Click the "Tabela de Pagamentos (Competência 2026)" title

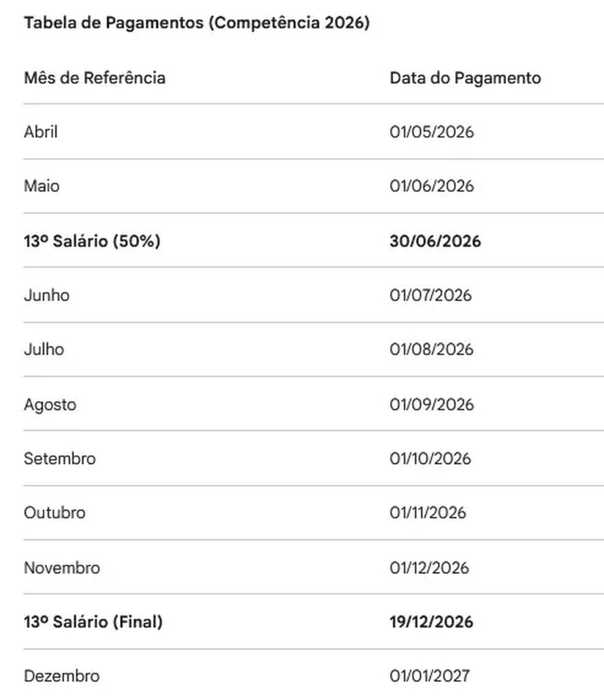(197, 23)
